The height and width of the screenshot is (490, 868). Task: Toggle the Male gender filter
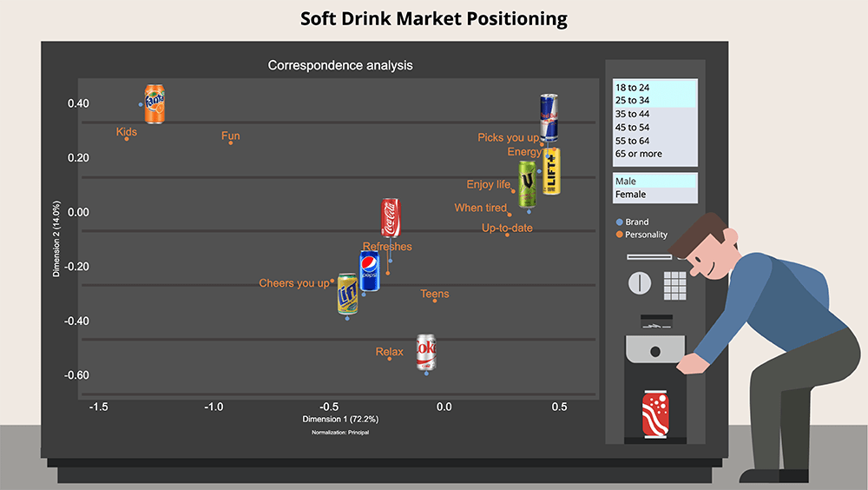[654, 181]
